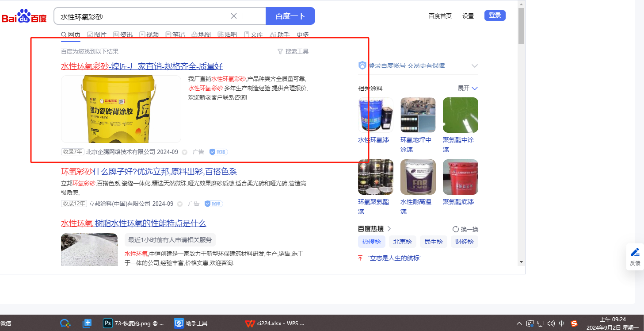Open Photoshop 73-恢复的.png from the taskbar
This screenshot has height=331, width=644.
click(133, 323)
